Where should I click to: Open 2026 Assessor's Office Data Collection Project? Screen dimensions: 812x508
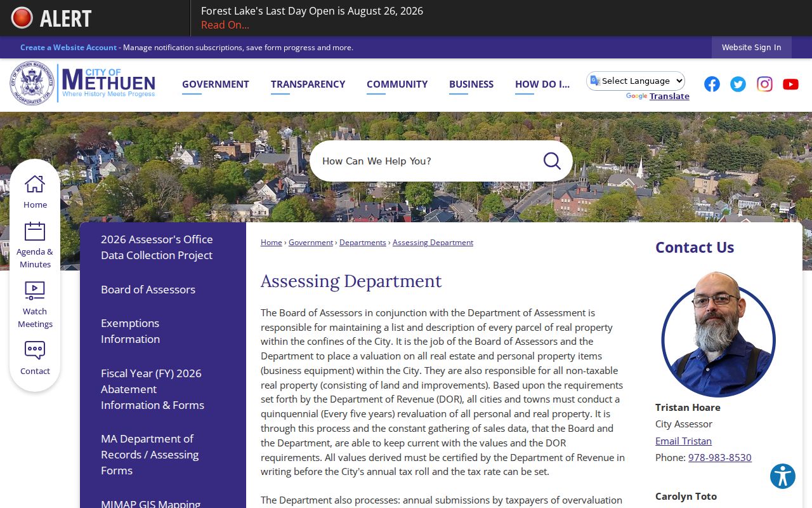point(157,247)
